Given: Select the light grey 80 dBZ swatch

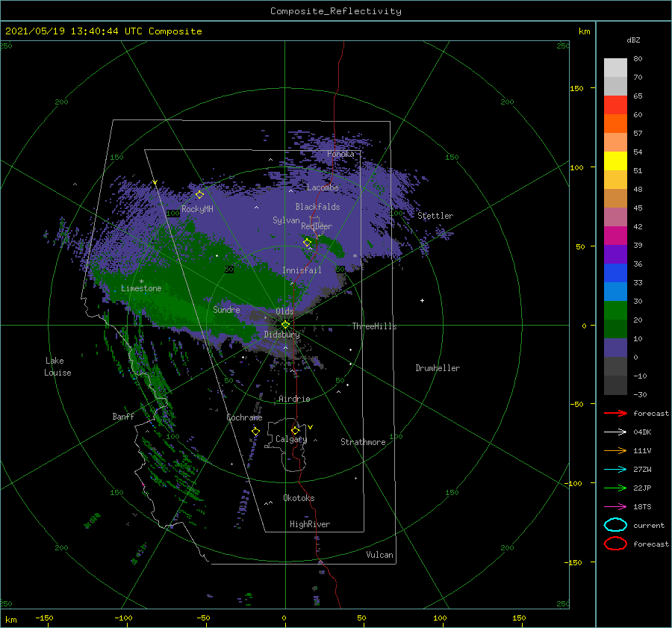Looking at the screenshot, I should (615, 67).
